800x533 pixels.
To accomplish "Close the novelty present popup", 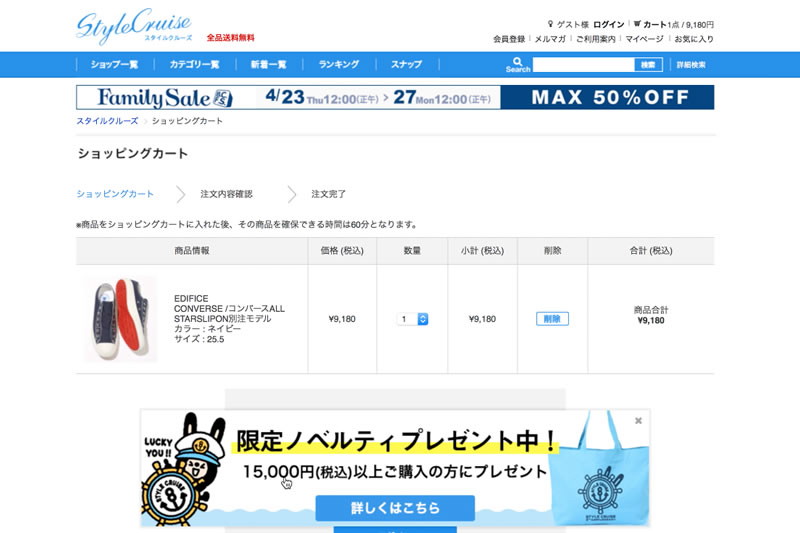I will [638, 421].
